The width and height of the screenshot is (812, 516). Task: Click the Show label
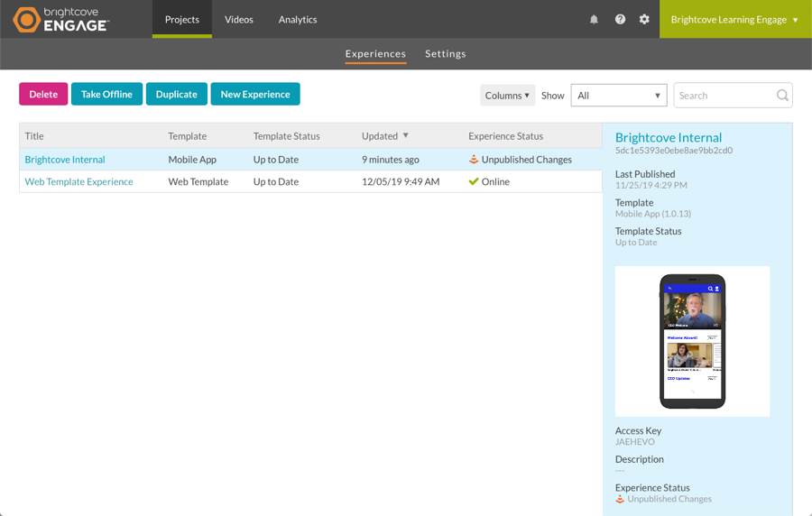point(552,96)
